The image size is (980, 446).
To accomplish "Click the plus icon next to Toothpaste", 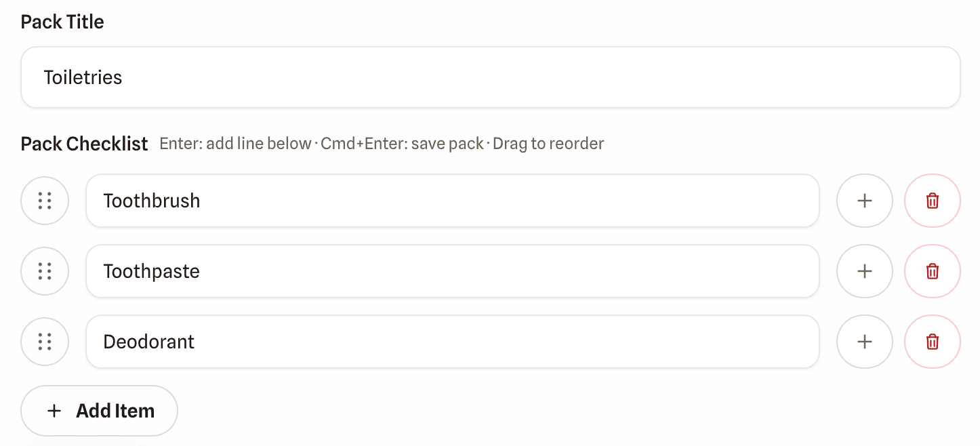I will point(865,271).
